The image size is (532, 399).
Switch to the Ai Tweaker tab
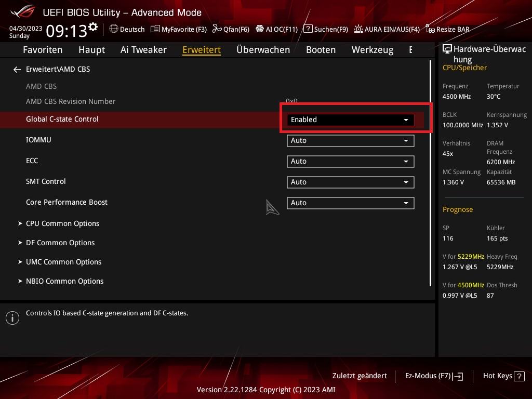pos(143,50)
